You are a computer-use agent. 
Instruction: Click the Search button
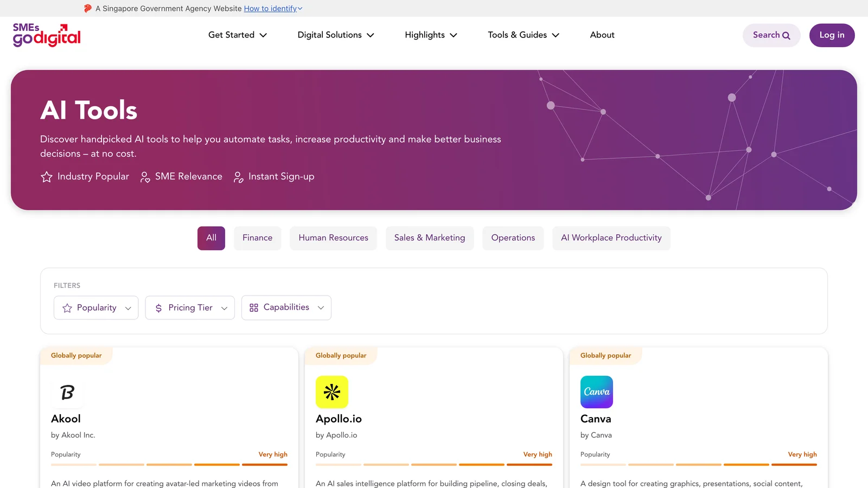click(771, 35)
